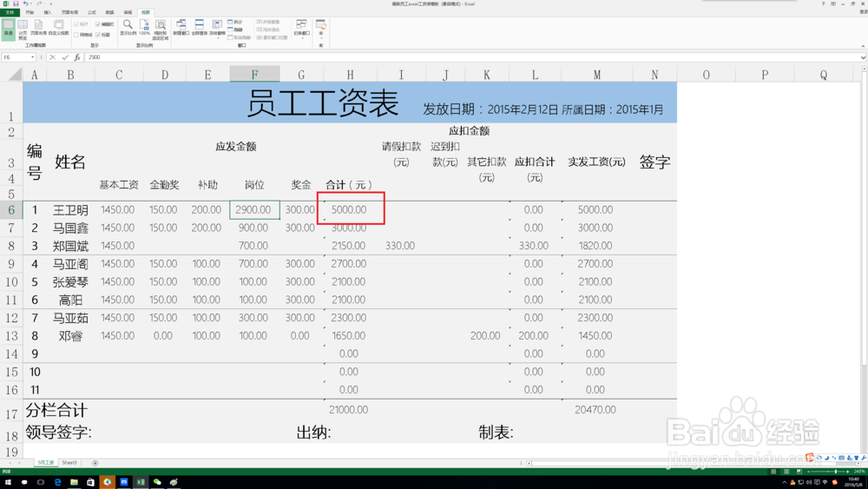Switch to the Review (审阅) ribbon tab
This screenshot has width=868, height=489.
coord(128,12)
